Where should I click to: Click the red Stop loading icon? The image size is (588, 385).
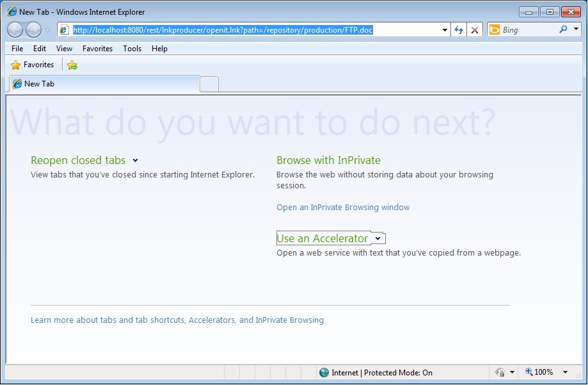[474, 30]
